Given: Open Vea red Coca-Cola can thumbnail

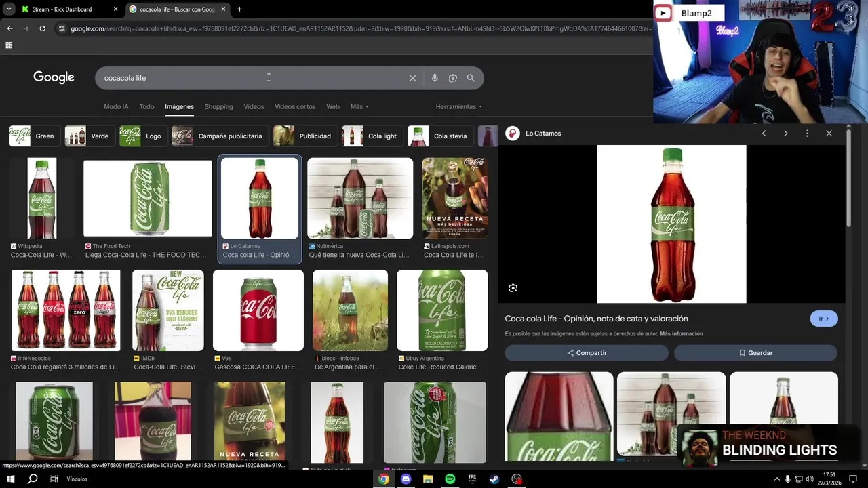Looking at the screenshot, I should [258, 310].
